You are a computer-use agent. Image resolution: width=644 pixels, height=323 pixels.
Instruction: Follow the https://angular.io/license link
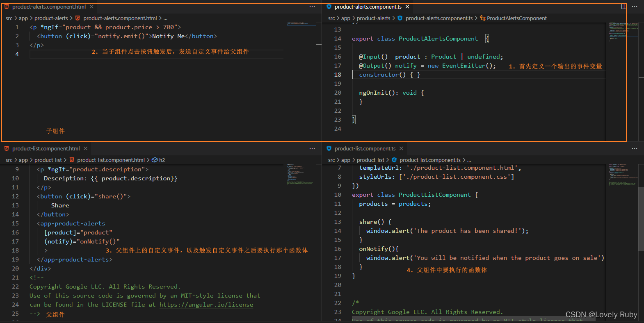pyautogui.click(x=206, y=305)
